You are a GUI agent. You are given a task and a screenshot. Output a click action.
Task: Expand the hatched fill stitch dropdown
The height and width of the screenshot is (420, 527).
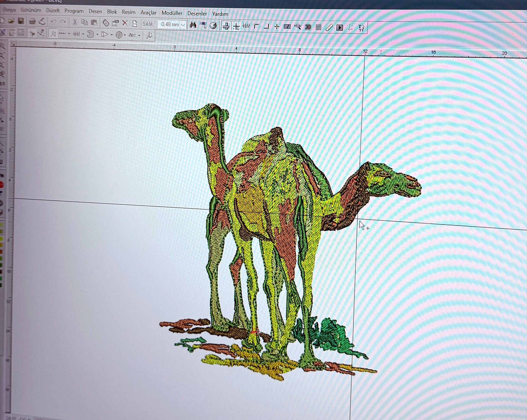[97, 35]
